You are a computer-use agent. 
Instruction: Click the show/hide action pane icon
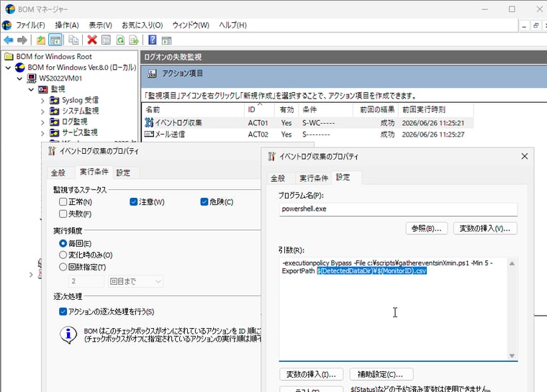coord(166,41)
